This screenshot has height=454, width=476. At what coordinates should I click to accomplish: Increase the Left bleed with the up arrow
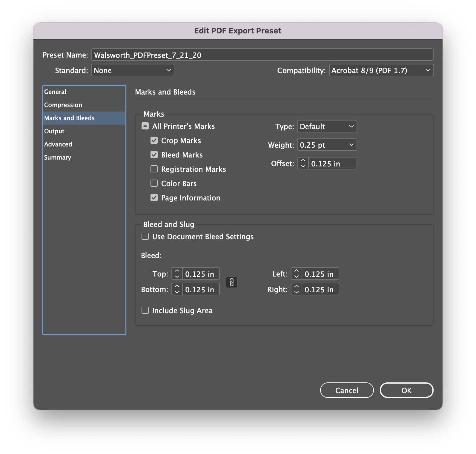(297, 271)
